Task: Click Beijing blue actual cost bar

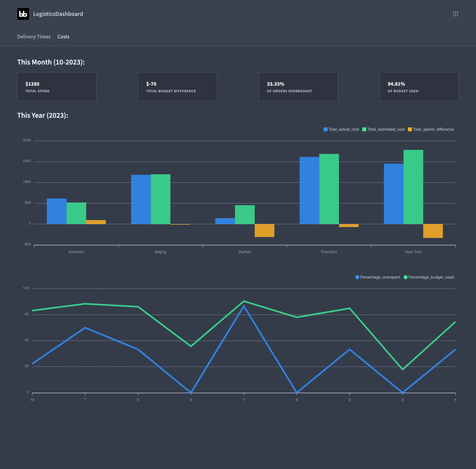Action: 141,199
